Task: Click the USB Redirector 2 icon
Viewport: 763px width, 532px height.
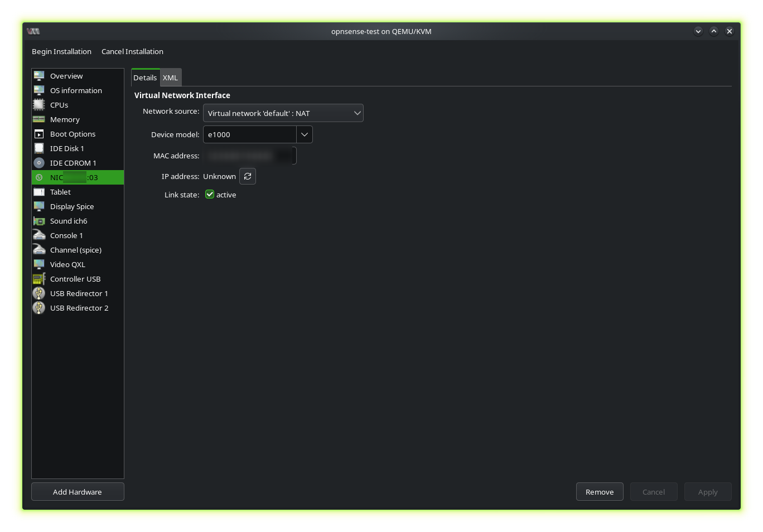Action: (x=39, y=308)
